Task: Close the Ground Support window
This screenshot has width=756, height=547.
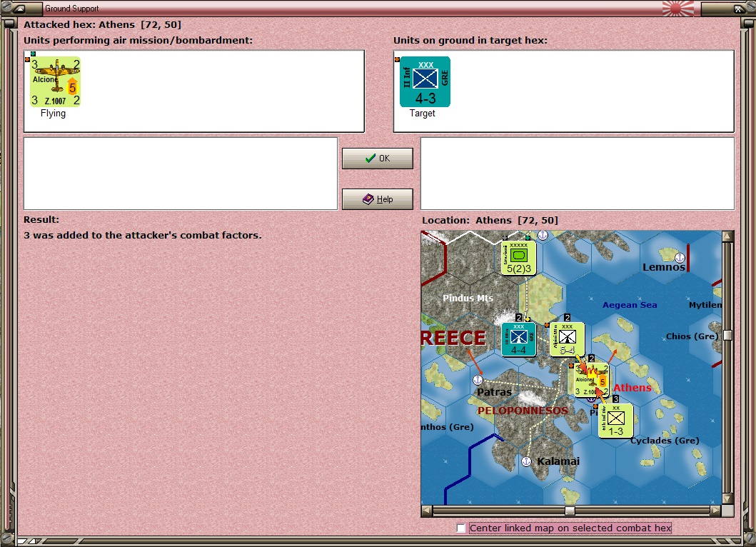Action: coord(739,8)
